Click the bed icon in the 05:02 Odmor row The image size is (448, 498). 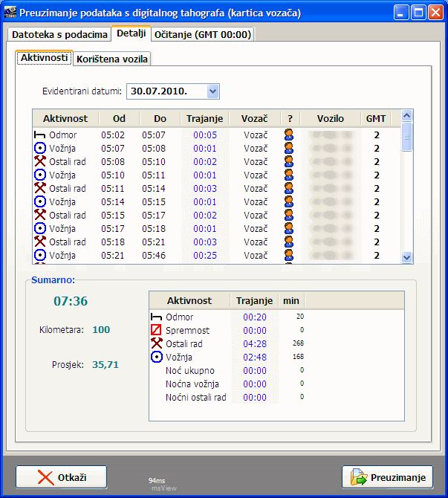tap(40, 135)
